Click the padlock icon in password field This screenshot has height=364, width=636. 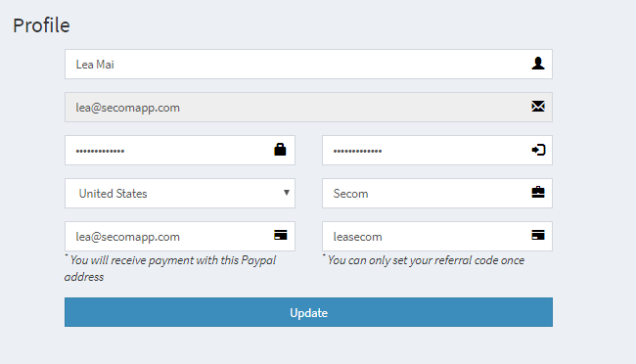[x=280, y=150]
